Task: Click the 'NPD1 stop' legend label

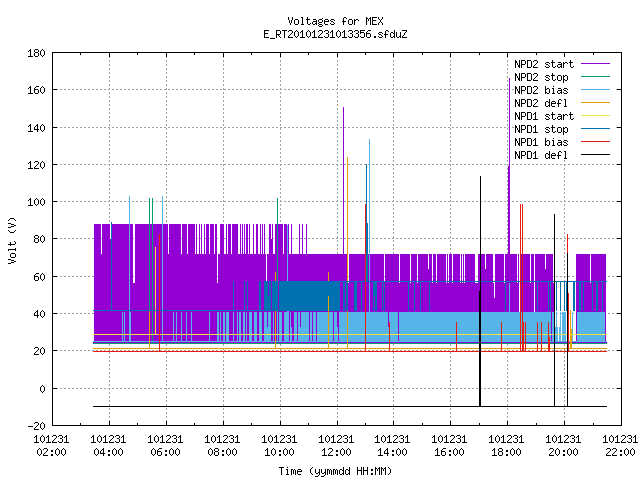Action: click(541, 129)
